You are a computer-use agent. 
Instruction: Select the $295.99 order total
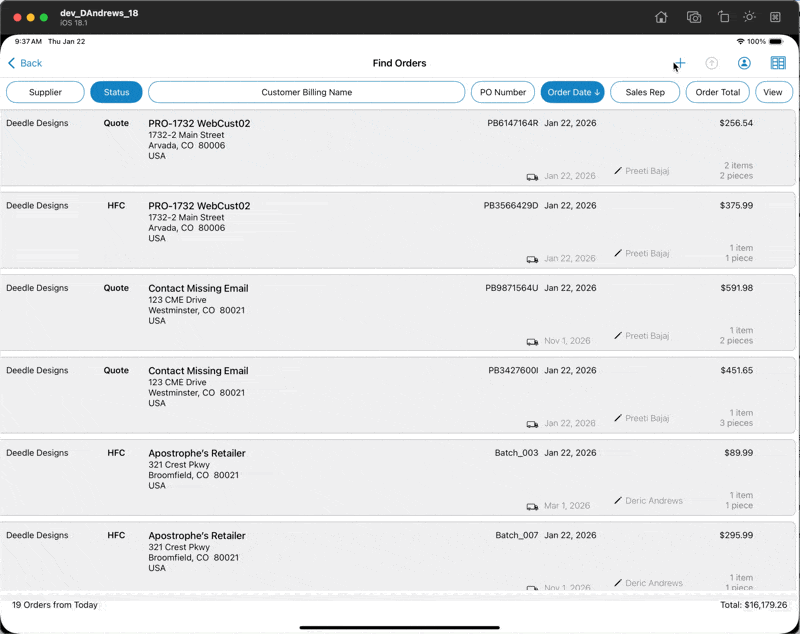736,536
